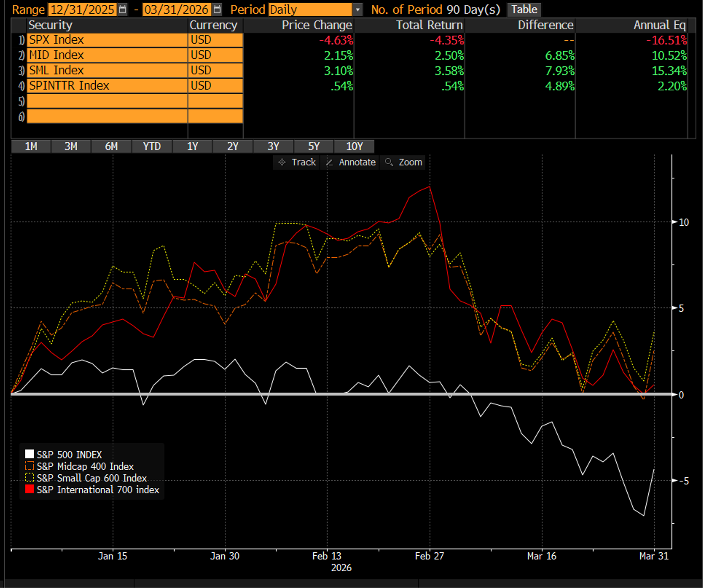Select the 6M range tab
The image size is (703, 588).
(111, 146)
